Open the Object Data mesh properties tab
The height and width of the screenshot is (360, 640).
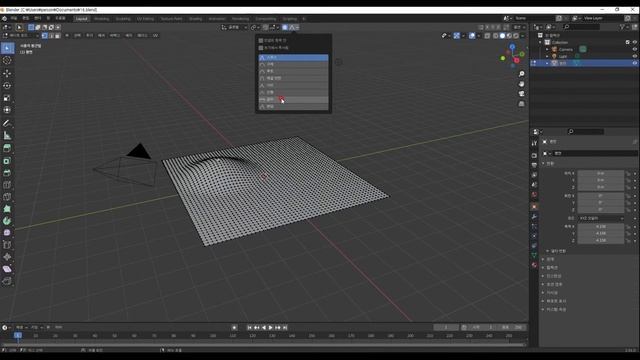(x=534, y=255)
